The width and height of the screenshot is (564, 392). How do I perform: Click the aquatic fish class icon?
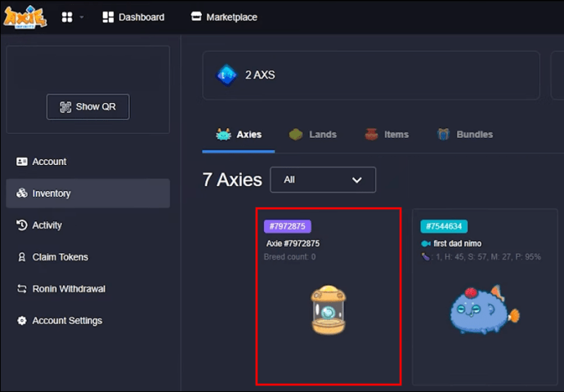click(x=426, y=244)
